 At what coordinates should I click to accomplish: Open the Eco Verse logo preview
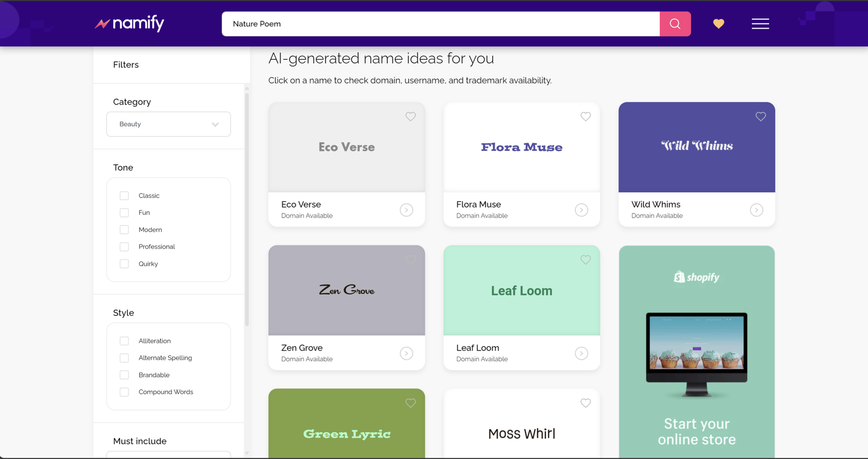point(347,147)
